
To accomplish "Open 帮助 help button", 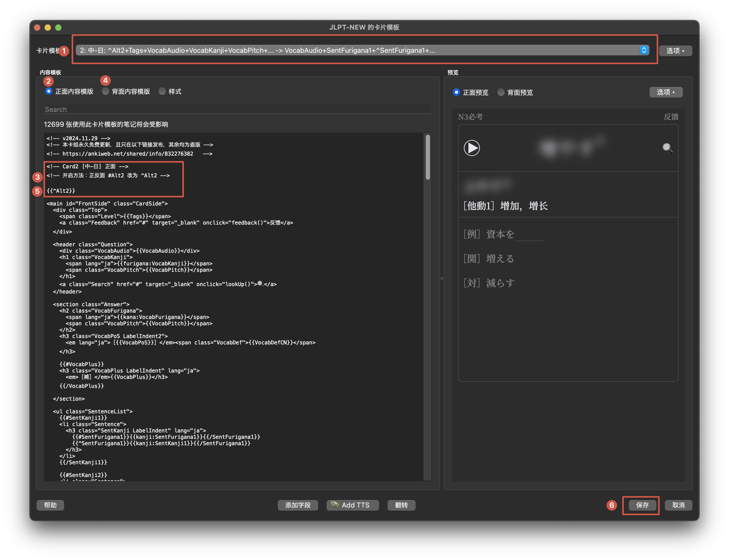I will pos(50,505).
